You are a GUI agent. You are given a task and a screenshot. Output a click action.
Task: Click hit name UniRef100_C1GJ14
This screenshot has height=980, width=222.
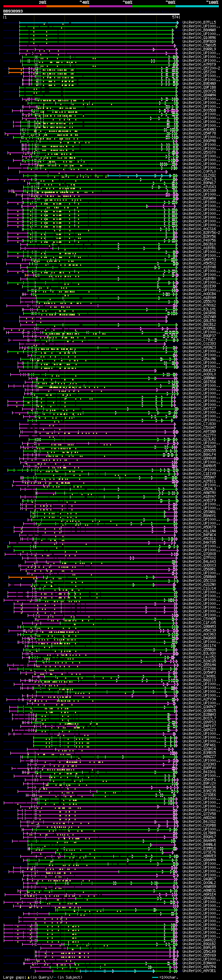click(199, 589)
